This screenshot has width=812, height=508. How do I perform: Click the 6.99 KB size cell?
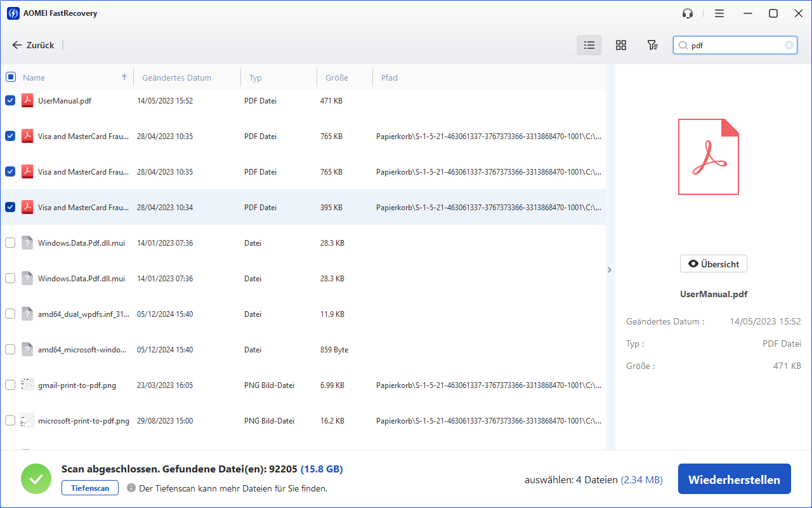pyautogui.click(x=332, y=385)
